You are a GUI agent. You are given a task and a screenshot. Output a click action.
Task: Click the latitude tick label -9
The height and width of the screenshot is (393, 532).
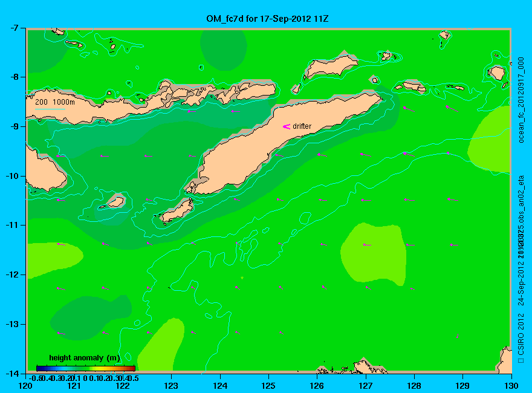click(x=13, y=126)
